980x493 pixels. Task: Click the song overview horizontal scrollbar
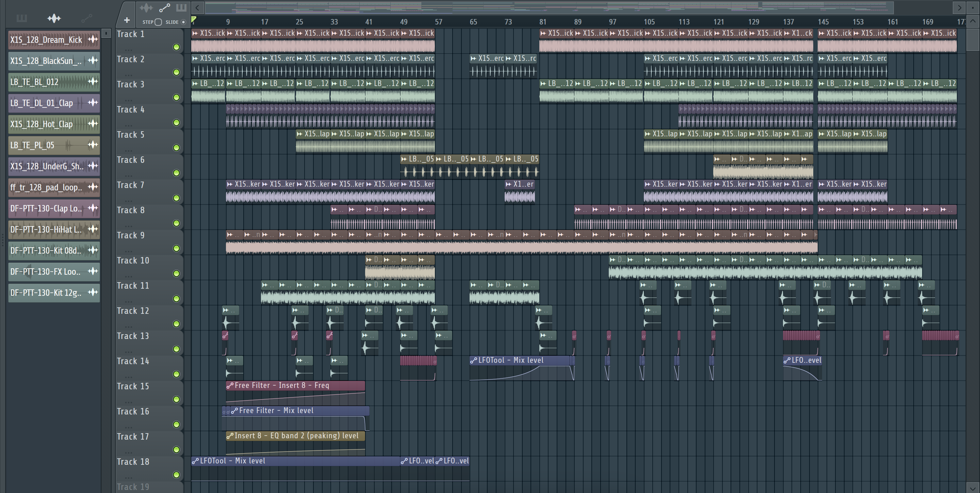(x=549, y=7)
